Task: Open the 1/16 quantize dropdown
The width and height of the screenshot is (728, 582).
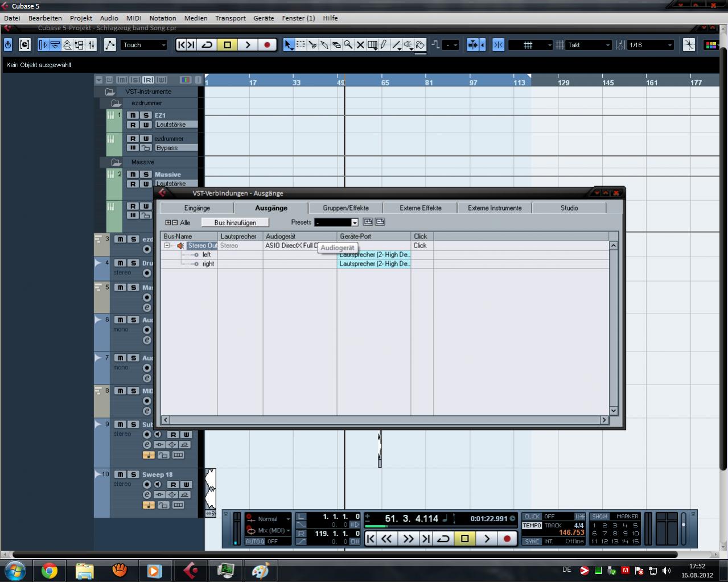Action: tap(650, 45)
